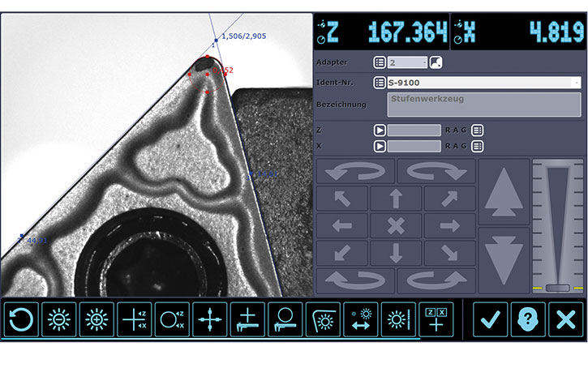
Task: Toggle the Adapter contour icon button
Action: (436, 62)
